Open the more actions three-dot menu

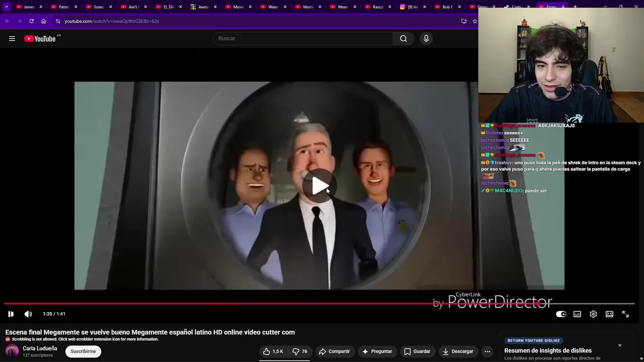487,351
